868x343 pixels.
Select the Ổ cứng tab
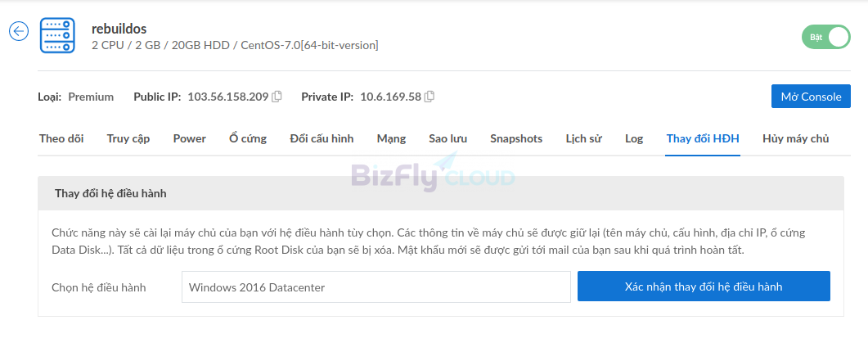point(248,138)
